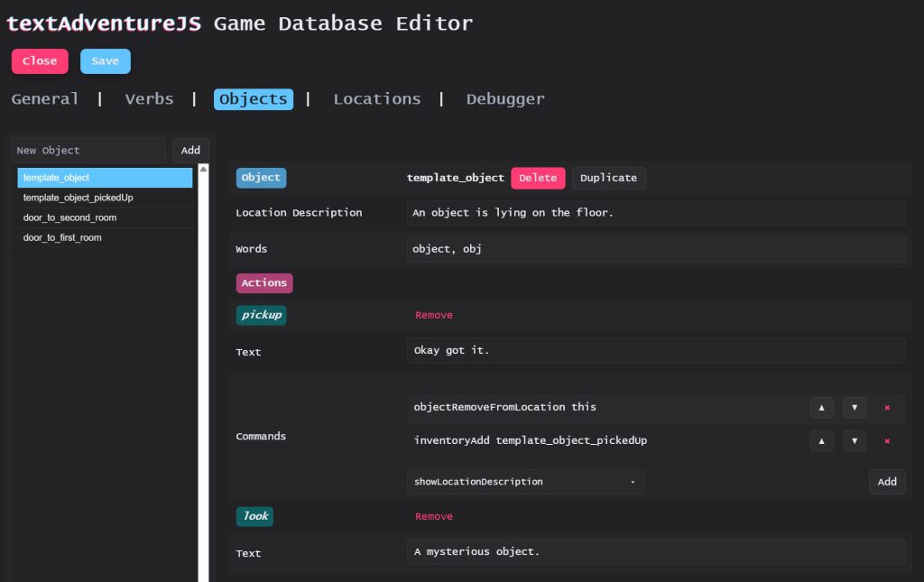The width and height of the screenshot is (924, 582).
Task: Delete objectRemoveFromLocation command with red x
Action: pos(887,407)
